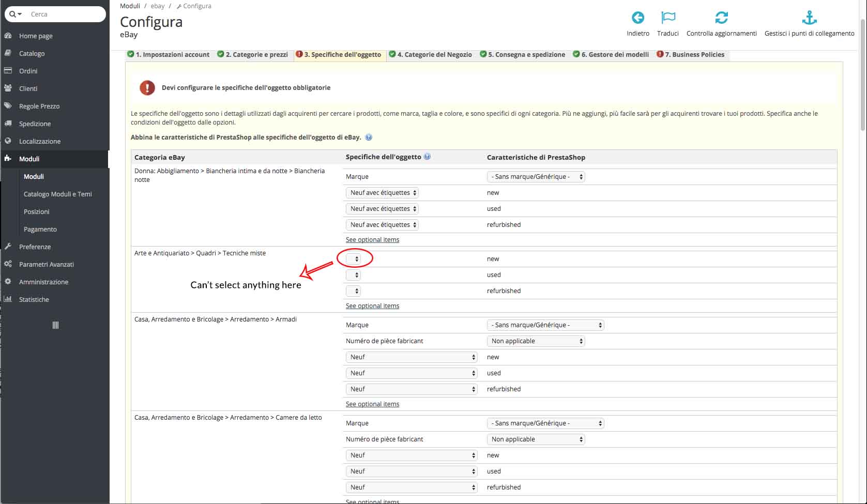Screen dimensions: 867x504
Task: Go to tab 5. Consegna e spedizione
Action: [x=523, y=55]
